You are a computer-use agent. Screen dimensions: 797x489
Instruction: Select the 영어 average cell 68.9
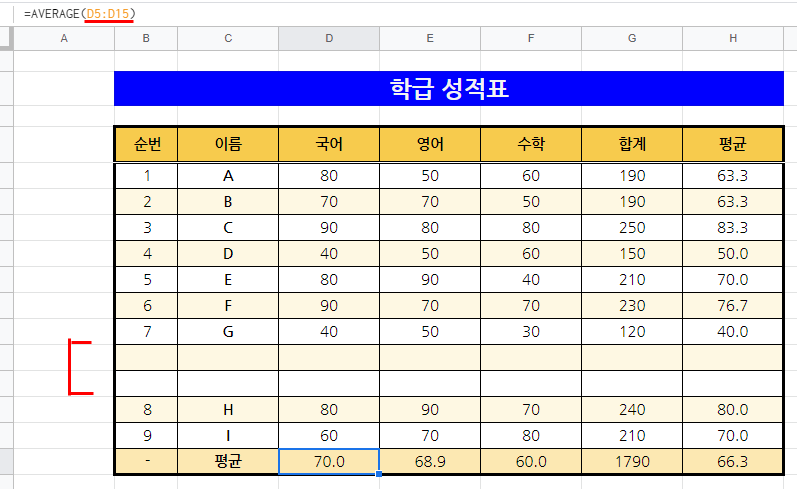click(430, 462)
